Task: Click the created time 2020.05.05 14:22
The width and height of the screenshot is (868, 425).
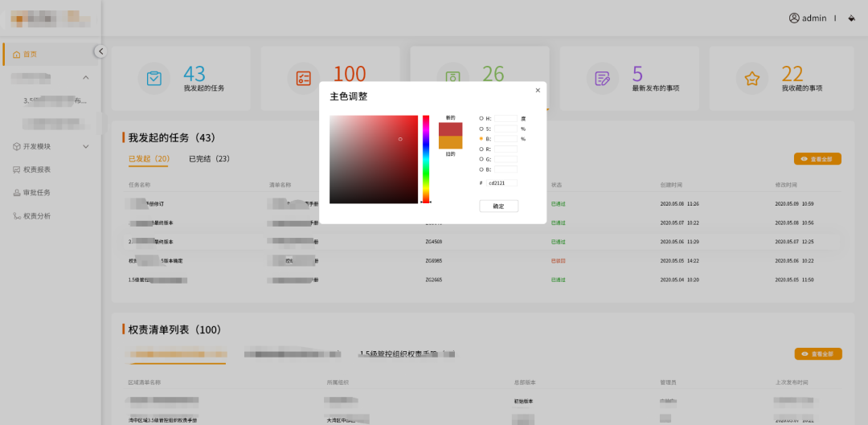Action: pyautogui.click(x=679, y=260)
